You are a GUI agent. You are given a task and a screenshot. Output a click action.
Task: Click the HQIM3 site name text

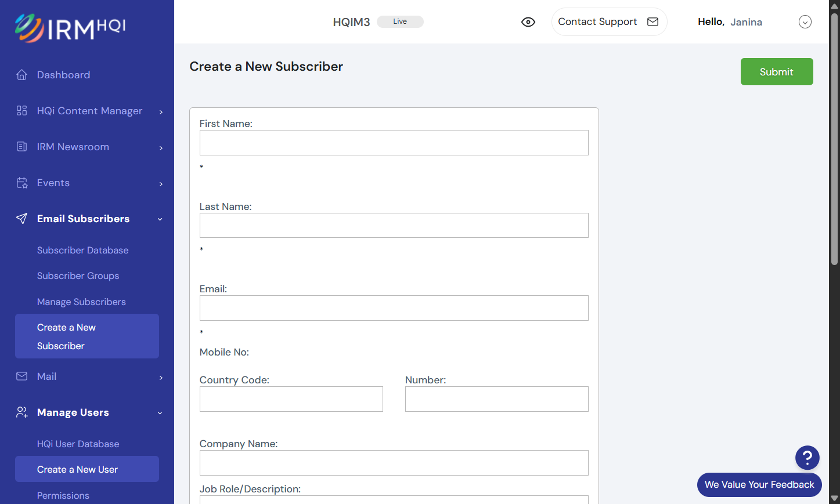[351, 22]
